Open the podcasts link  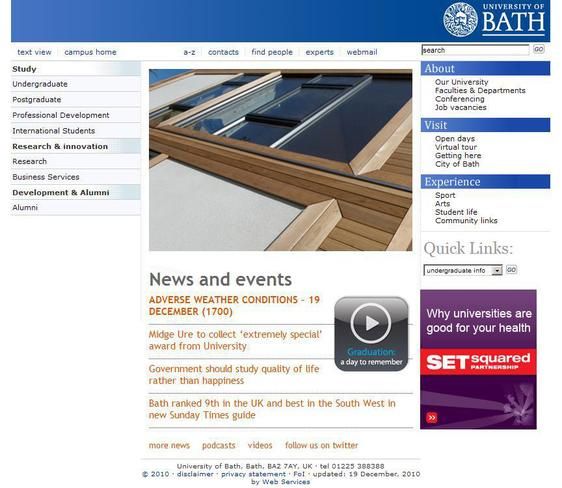[219, 445]
